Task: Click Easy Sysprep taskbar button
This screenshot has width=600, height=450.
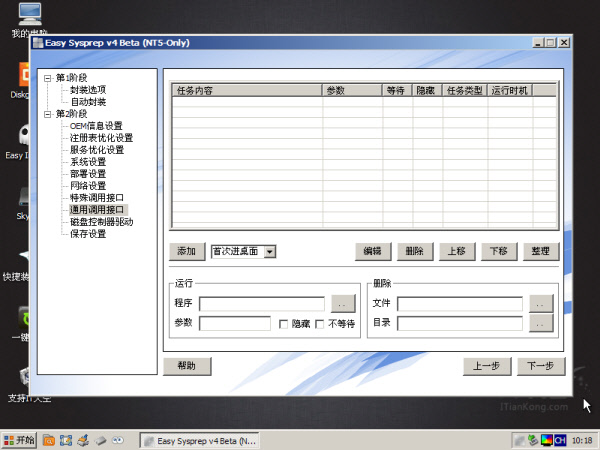Action: (199, 441)
